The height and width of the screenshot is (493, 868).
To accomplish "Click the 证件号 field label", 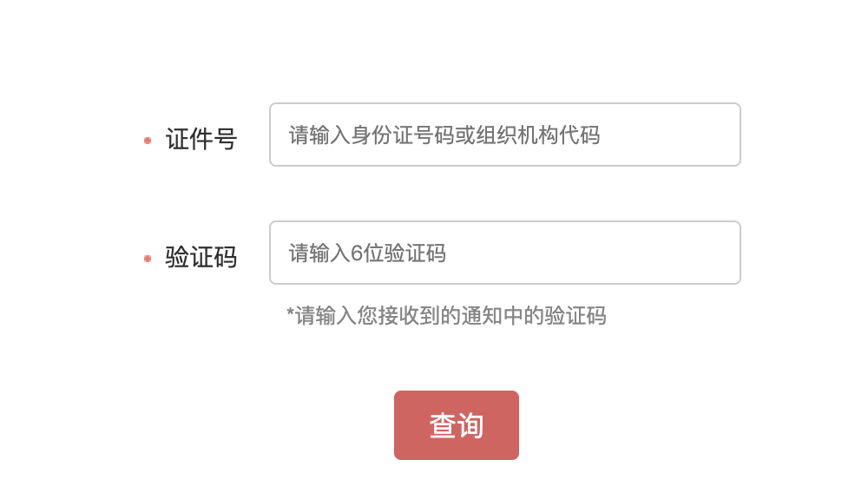I will point(201,139).
